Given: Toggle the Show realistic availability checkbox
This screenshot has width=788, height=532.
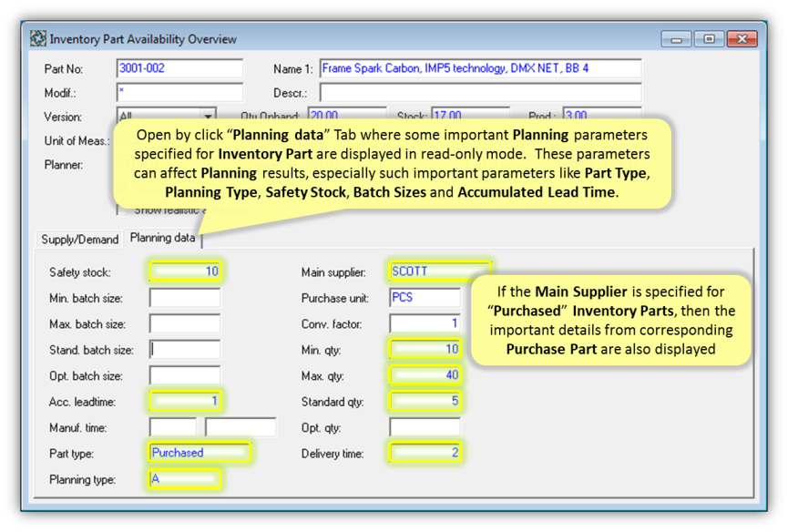Looking at the screenshot, I should pyautogui.click(x=122, y=210).
